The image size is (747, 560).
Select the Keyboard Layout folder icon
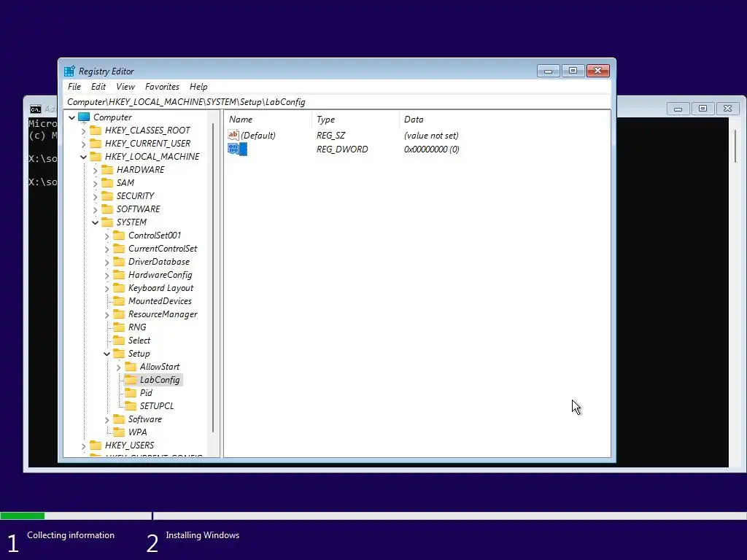[x=119, y=287]
